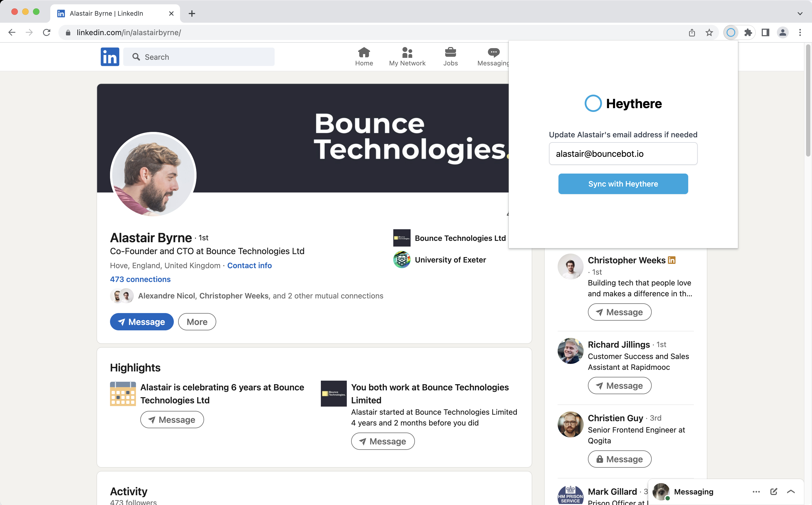Open the More options button

tap(197, 322)
